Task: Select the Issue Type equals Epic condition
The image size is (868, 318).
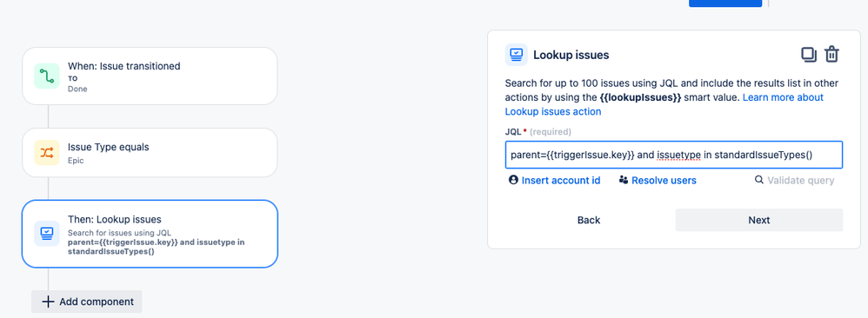Action: 150,153
